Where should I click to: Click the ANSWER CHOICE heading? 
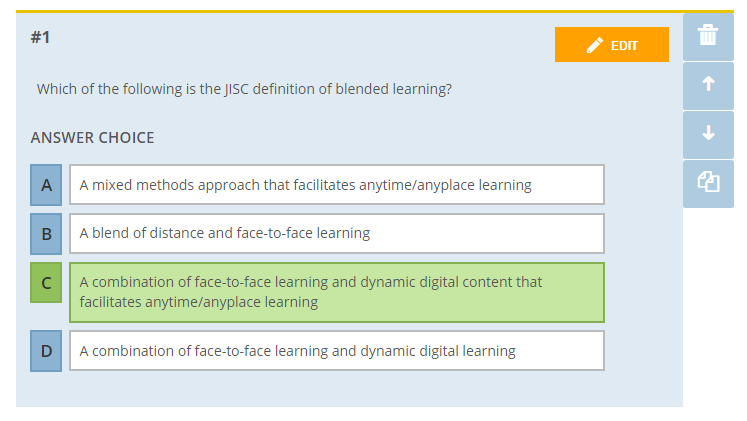tap(92, 138)
